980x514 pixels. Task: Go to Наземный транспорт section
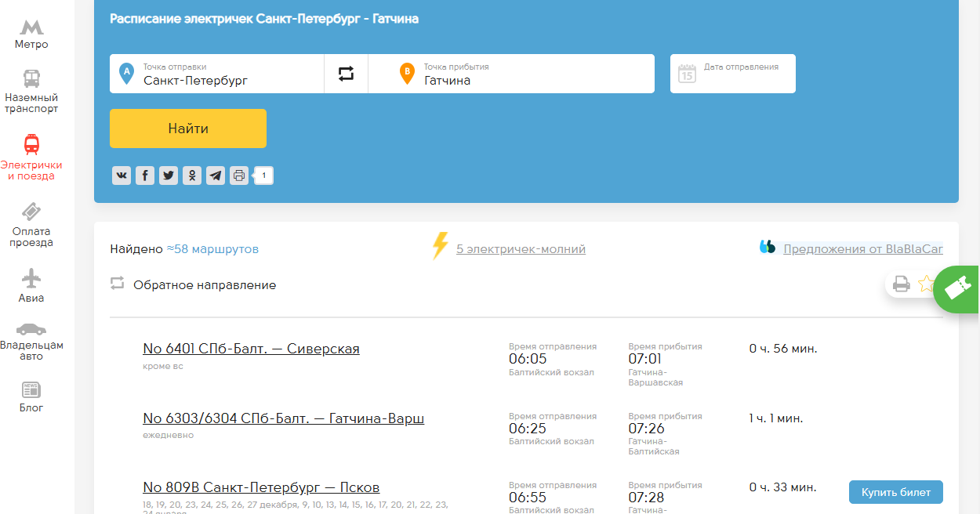[31, 92]
